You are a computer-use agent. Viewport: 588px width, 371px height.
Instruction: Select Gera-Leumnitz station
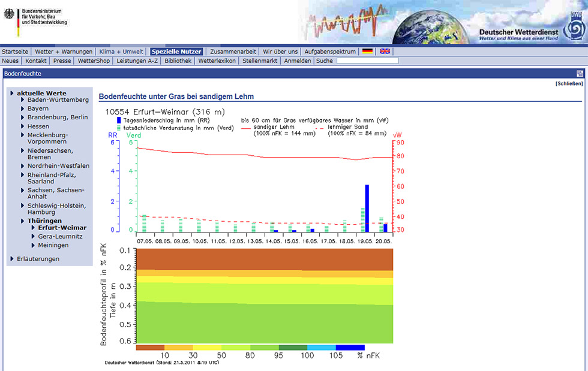click(x=61, y=237)
